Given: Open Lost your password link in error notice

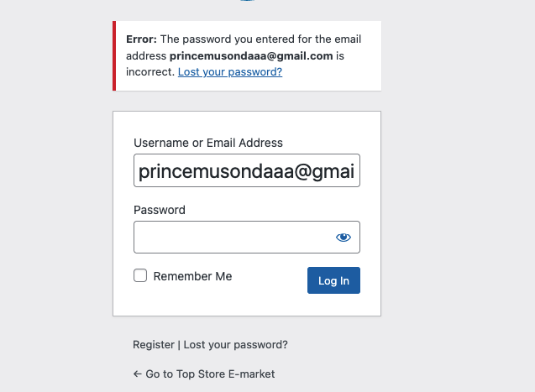Looking at the screenshot, I should pos(230,72).
